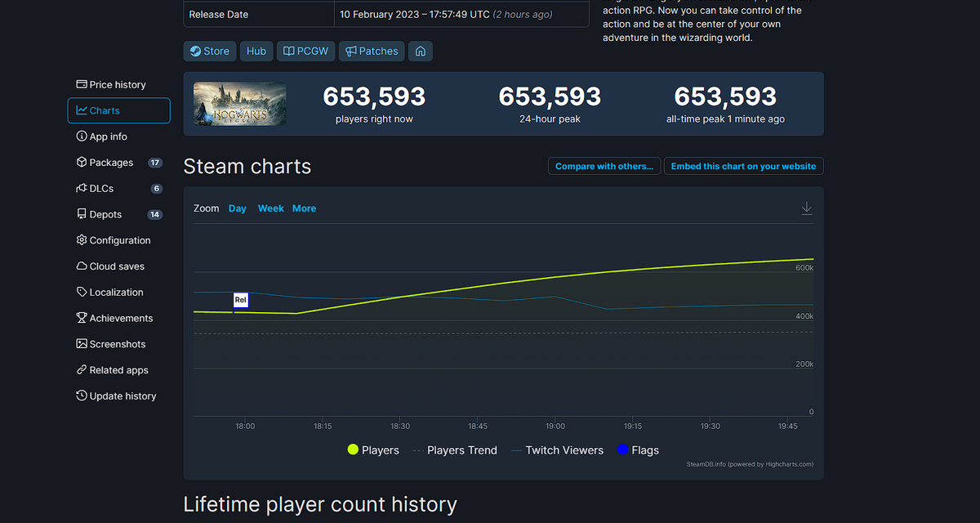Toggle Twitch Viewers series in legend

(557, 450)
